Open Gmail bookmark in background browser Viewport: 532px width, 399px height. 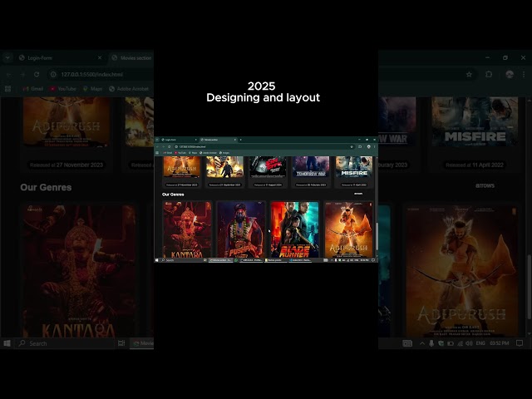tap(33, 89)
